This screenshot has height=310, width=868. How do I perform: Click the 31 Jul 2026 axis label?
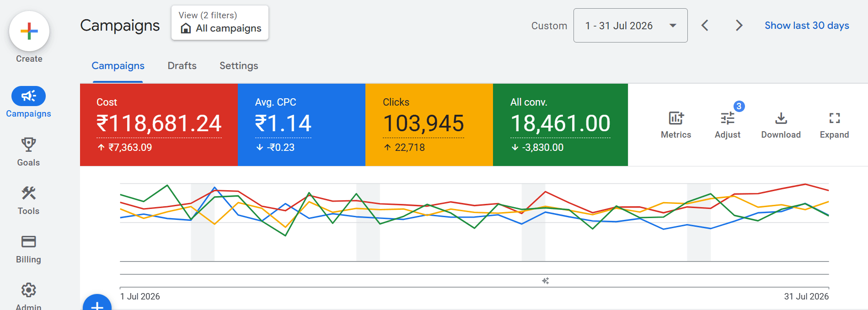click(806, 296)
